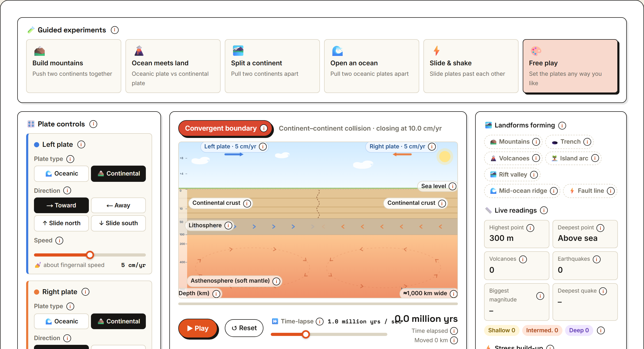This screenshot has height=349, width=644.
Task: Click info icon next to Deepest point
Action: pyautogui.click(x=600, y=228)
